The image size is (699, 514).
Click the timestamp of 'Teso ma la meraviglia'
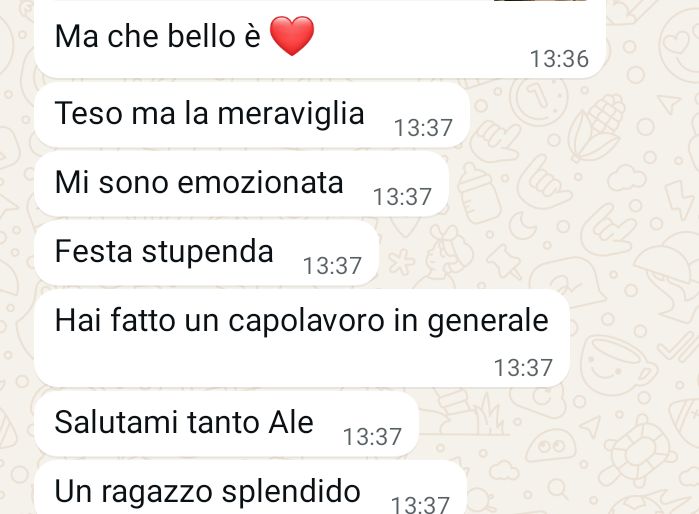[423, 128]
